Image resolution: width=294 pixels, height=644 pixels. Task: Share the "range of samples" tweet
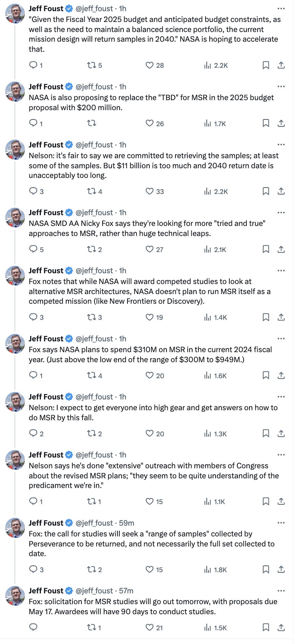(281, 570)
